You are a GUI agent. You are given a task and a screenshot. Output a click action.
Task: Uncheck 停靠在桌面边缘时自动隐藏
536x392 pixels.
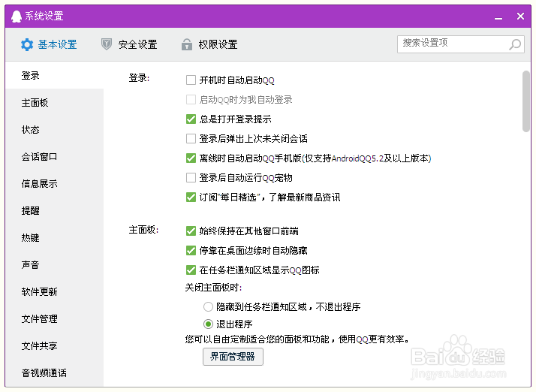point(191,250)
